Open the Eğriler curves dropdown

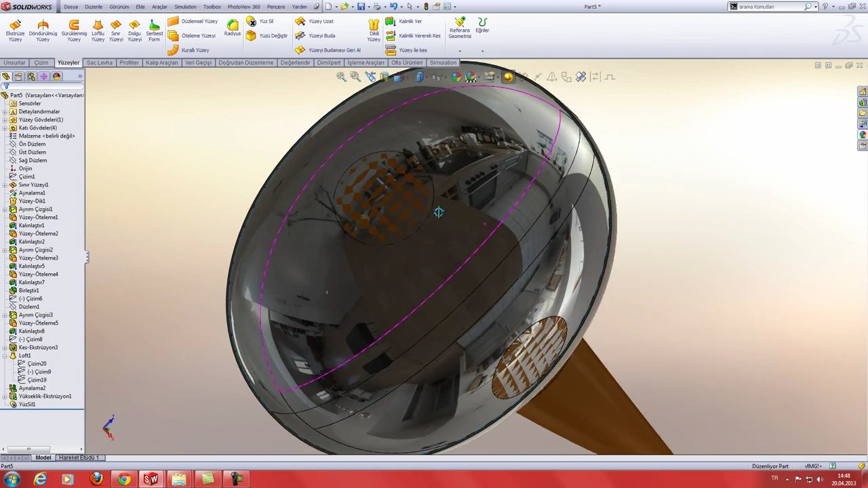pyautogui.click(x=482, y=51)
